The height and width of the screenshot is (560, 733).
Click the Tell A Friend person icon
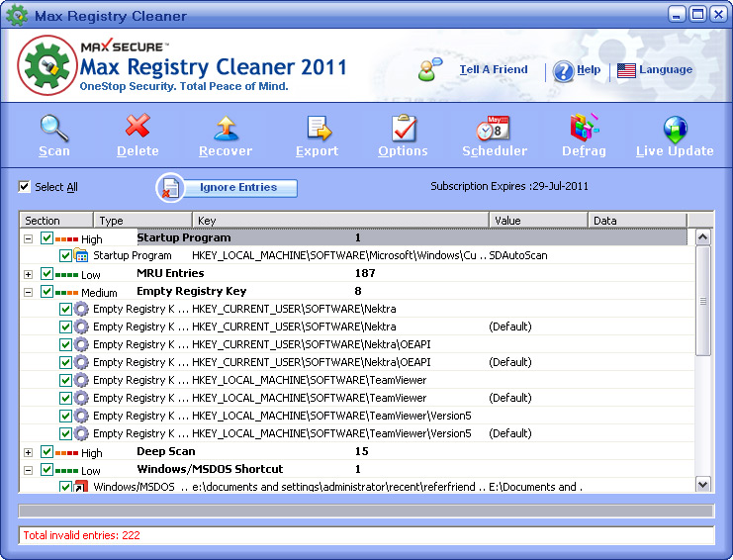click(429, 69)
